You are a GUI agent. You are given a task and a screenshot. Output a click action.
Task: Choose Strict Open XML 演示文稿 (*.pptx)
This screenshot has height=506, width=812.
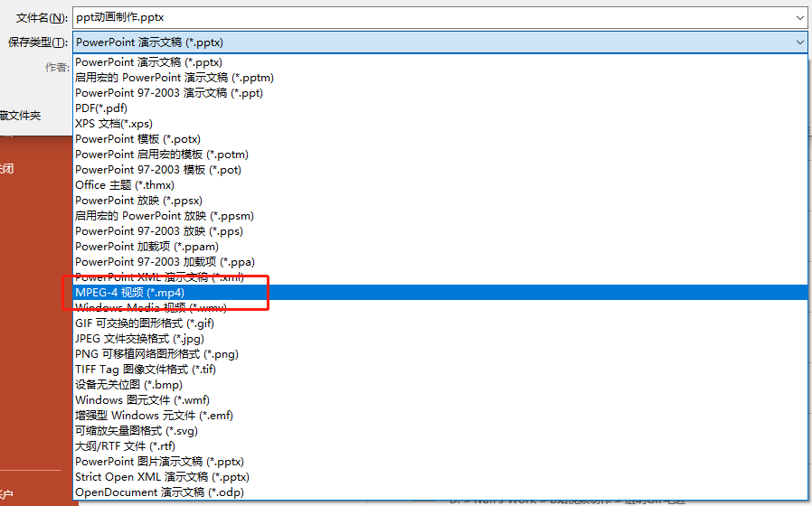click(440, 476)
